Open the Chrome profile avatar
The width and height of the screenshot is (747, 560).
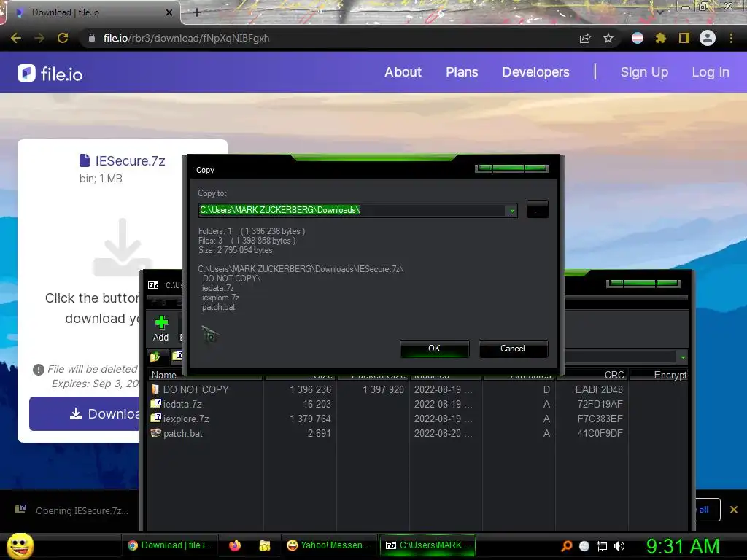pyautogui.click(x=708, y=38)
